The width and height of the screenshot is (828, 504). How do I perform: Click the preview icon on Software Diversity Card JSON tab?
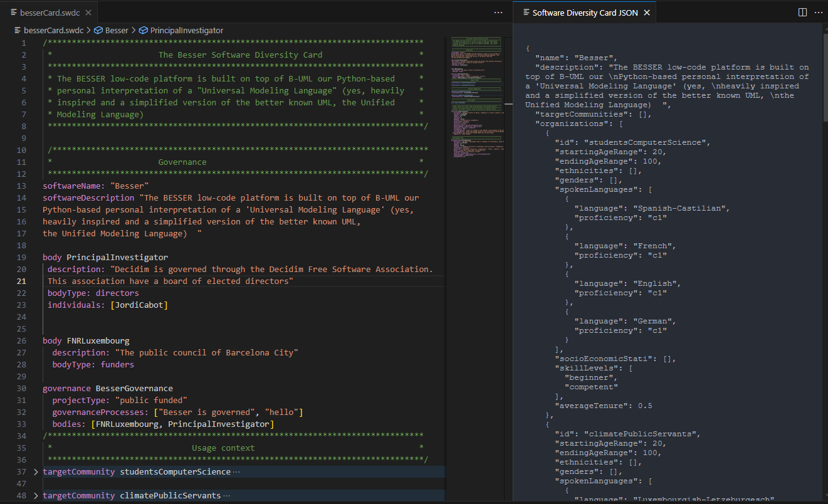(x=525, y=13)
